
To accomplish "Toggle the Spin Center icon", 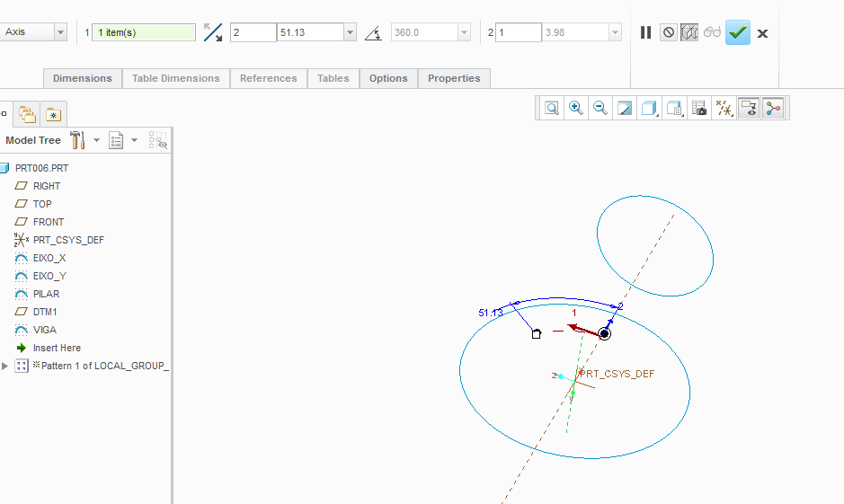I will pyautogui.click(x=774, y=108).
